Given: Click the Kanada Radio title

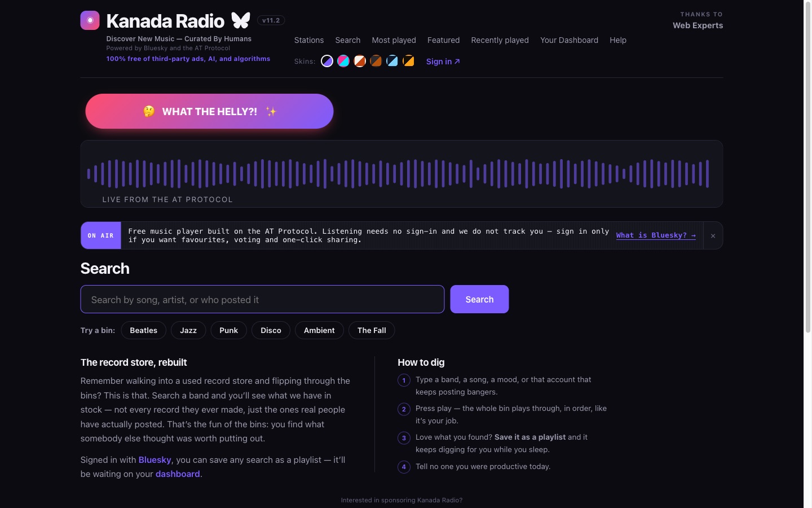Looking at the screenshot, I should pos(165,21).
